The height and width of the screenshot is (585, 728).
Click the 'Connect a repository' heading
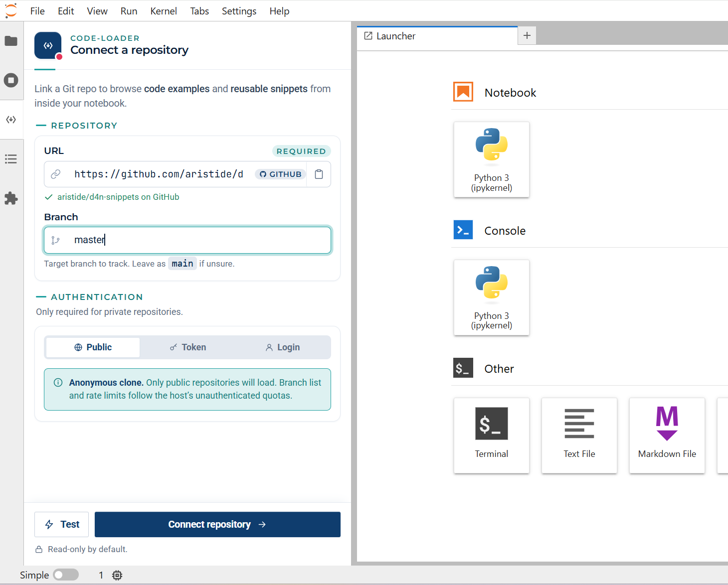pyautogui.click(x=130, y=50)
